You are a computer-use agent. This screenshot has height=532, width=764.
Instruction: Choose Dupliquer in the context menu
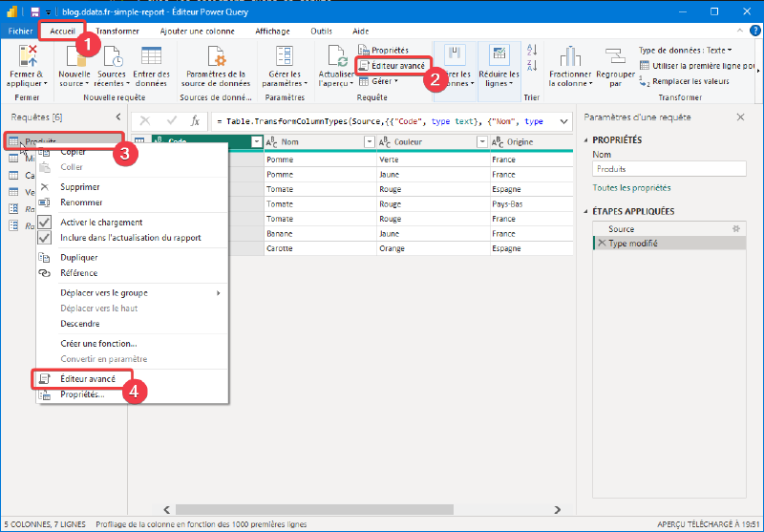133,257
